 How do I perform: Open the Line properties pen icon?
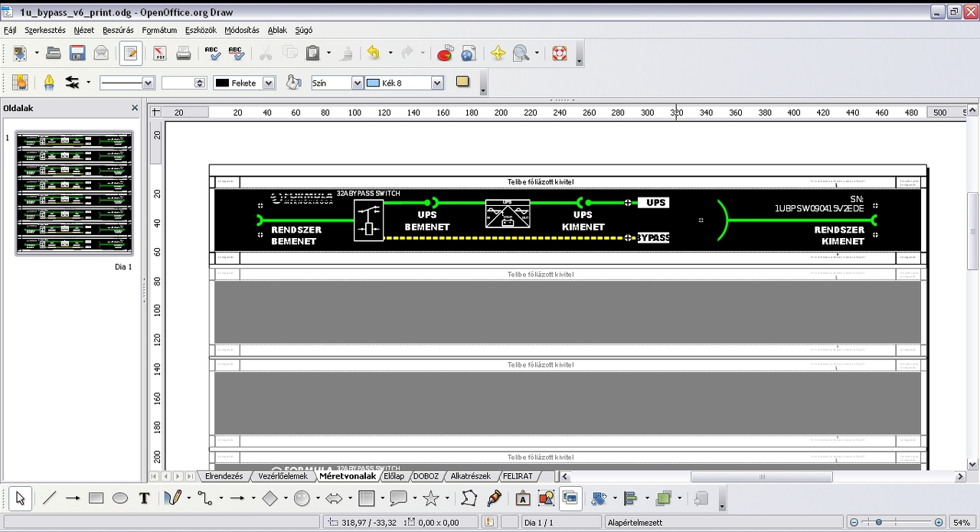point(49,83)
